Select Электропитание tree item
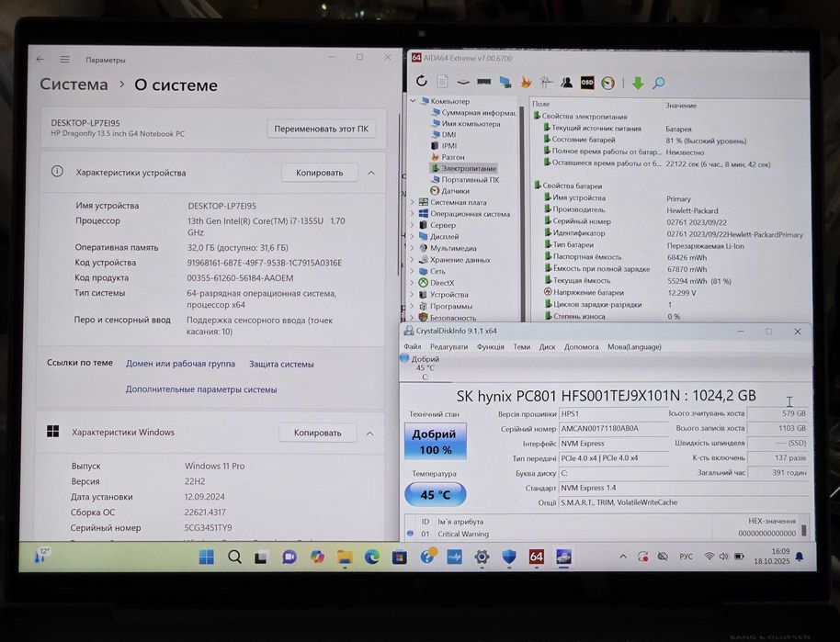Screen dimensions: 840x642 463,168
